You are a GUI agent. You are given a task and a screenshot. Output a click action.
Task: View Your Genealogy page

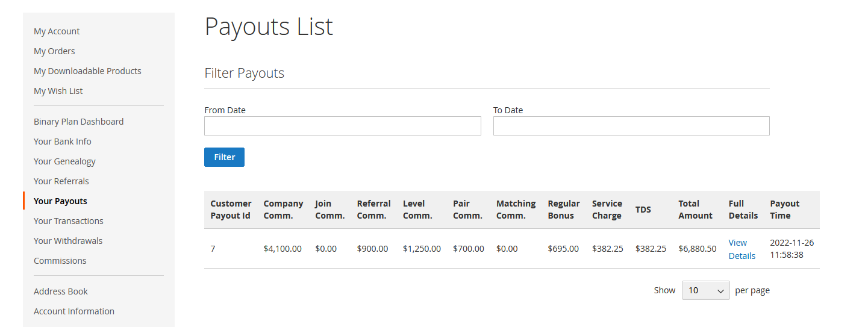[64, 161]
